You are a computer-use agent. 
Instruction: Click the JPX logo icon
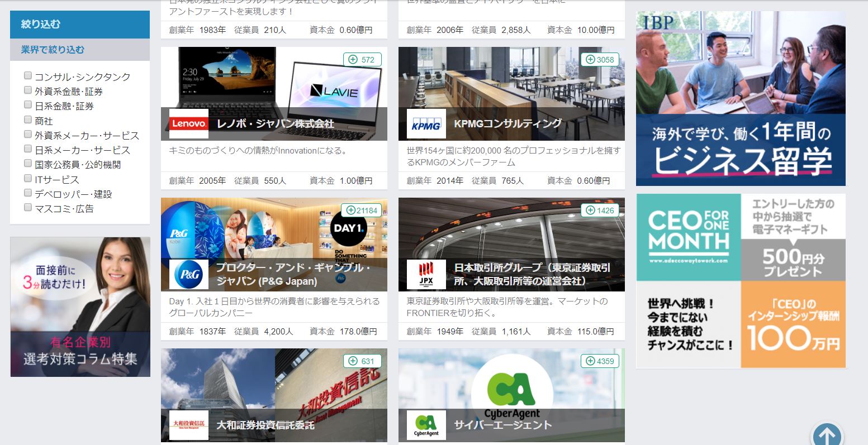pos(426,275)
